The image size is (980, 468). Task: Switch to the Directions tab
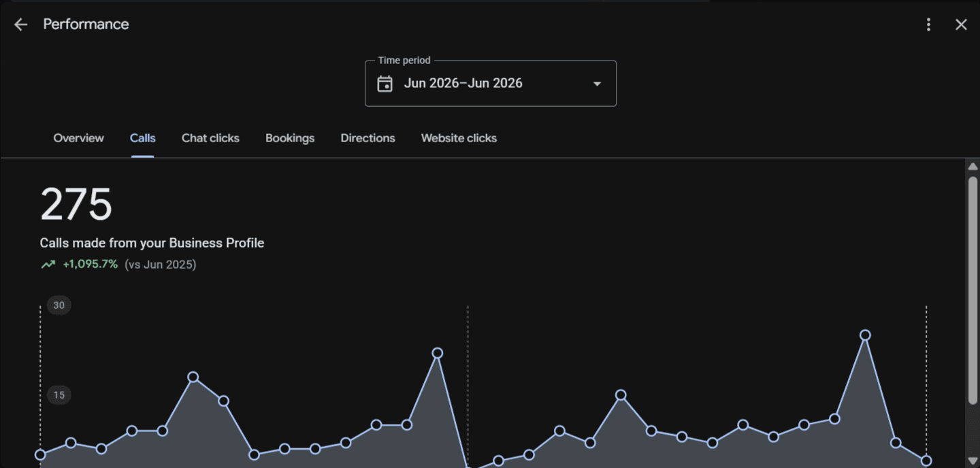click(x=367, y=138)
